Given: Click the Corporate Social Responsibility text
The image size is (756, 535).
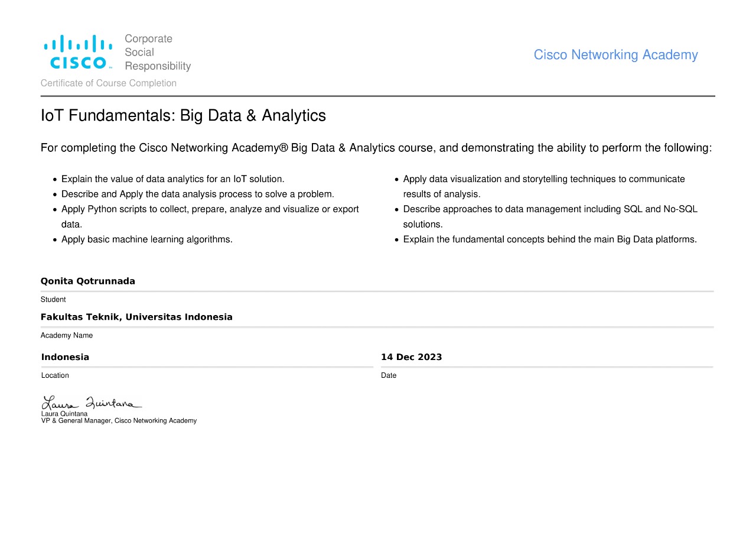Looking at the screenshot, I should click(158, 53).
